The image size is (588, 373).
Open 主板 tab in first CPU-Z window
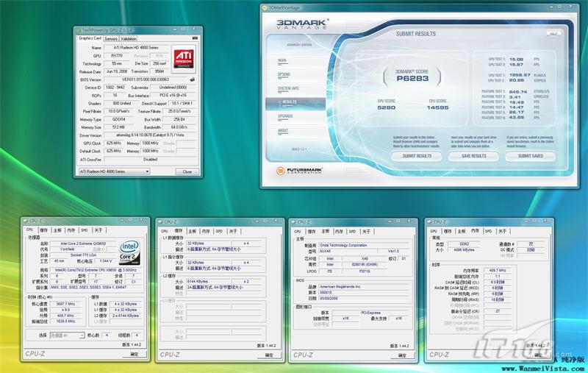57,230
